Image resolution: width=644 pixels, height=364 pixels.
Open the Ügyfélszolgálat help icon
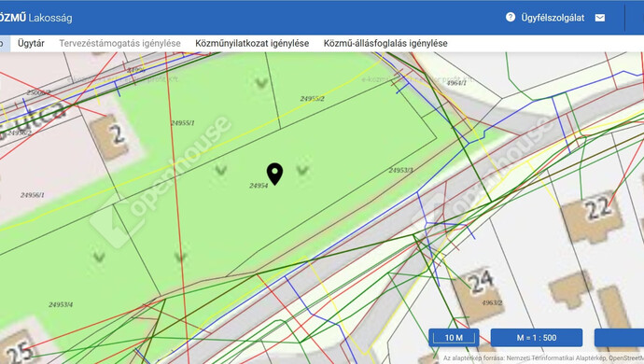coord(511,17)
